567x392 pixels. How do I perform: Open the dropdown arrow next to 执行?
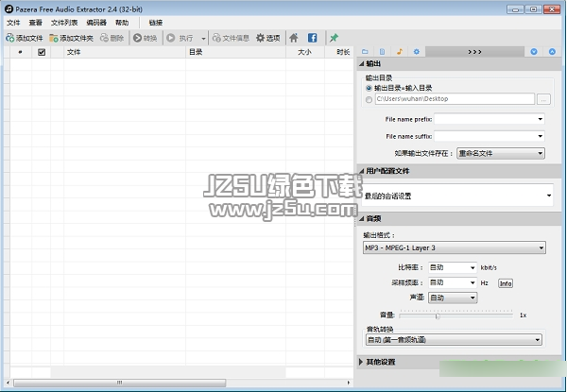[x=203, y=39]
